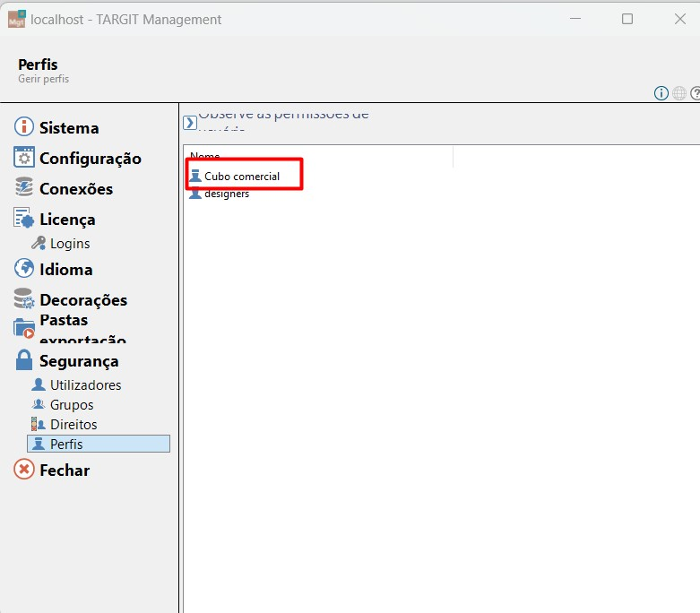700x613 pixels.
Task: Open the Grupos sub-item
Action: [72, 405]
